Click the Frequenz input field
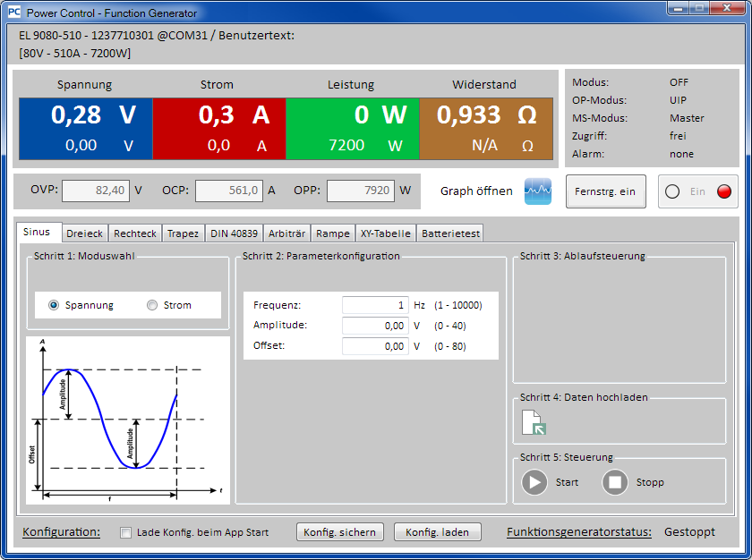The height and width of the screenshot is (560, 752). click(x=375, y=305)
